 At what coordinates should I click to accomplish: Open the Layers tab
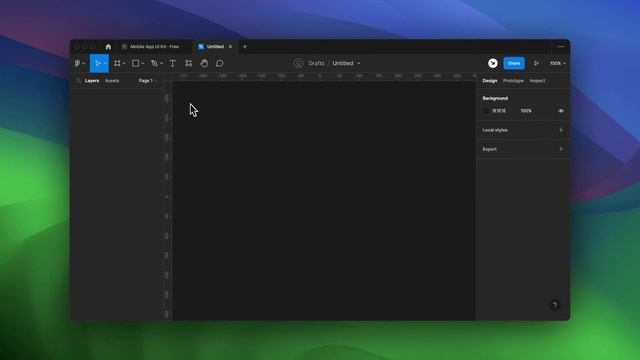(x=92, y=81)
